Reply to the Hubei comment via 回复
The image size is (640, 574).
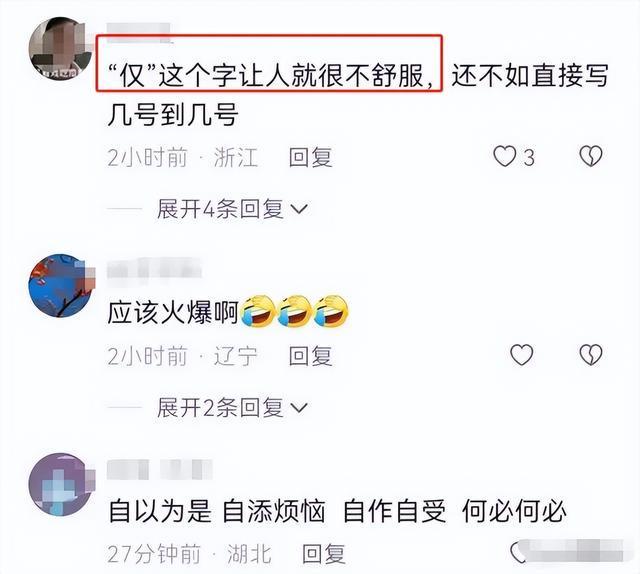click(324, 554)
